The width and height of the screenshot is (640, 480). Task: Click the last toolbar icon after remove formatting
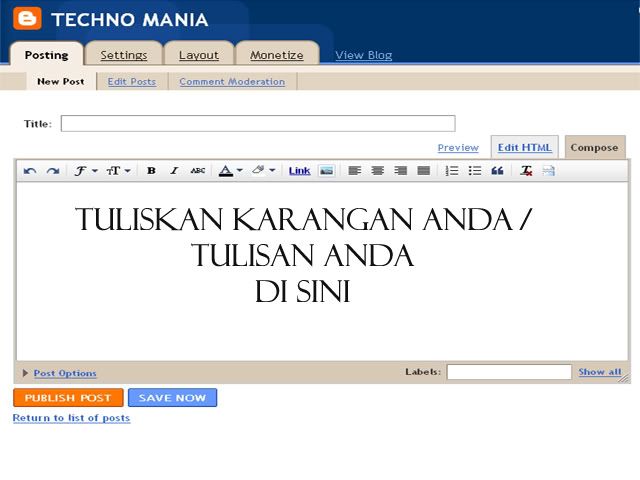pos(549,171)
